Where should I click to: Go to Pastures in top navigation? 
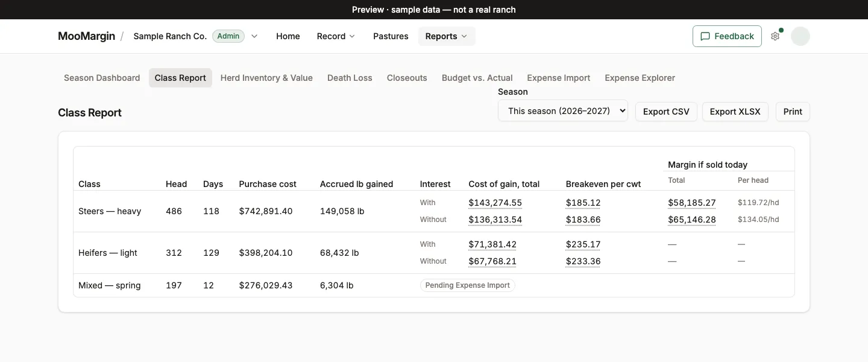pos(391,36)
